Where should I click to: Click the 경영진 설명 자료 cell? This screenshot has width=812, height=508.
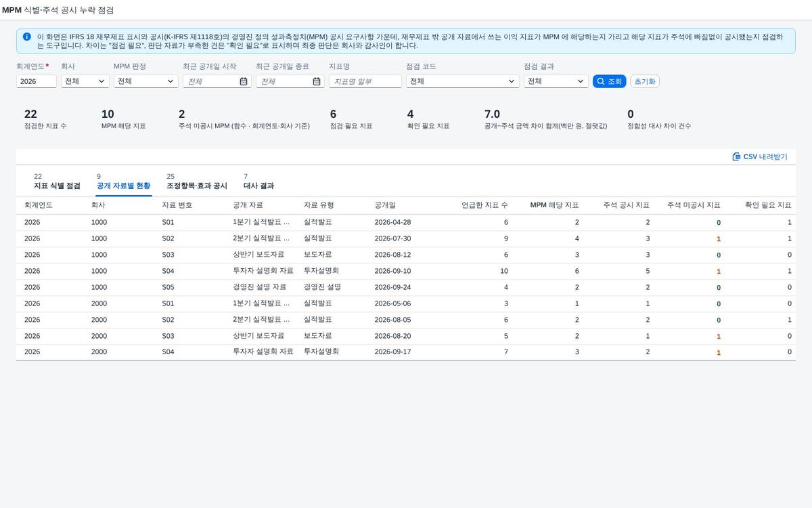point(259,287)
